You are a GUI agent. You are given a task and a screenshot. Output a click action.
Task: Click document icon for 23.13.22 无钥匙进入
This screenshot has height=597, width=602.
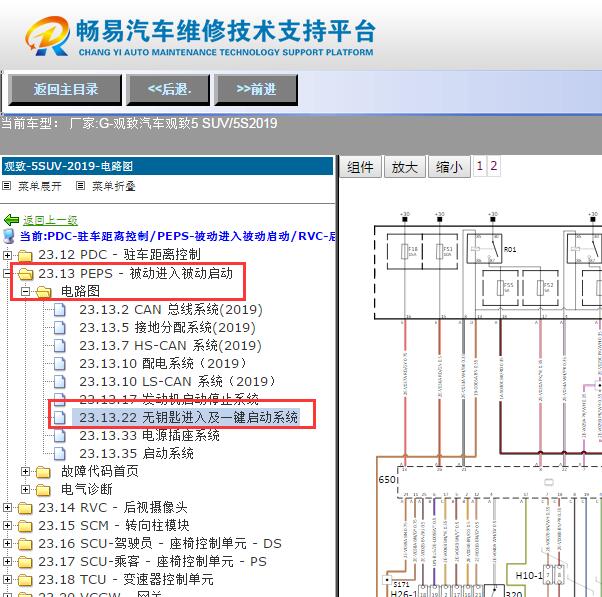click(x=60, y=418)
